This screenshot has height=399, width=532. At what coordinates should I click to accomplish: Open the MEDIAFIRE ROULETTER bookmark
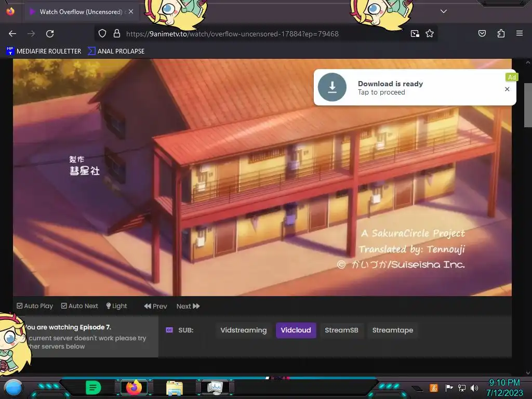click(x=44, y=51)
